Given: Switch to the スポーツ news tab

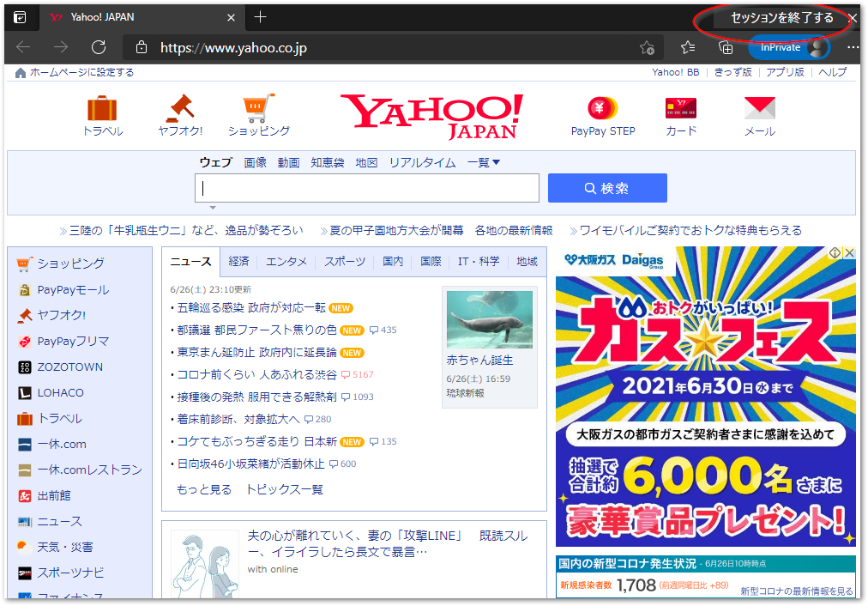Looking at the screenshot, I should 345,262.
